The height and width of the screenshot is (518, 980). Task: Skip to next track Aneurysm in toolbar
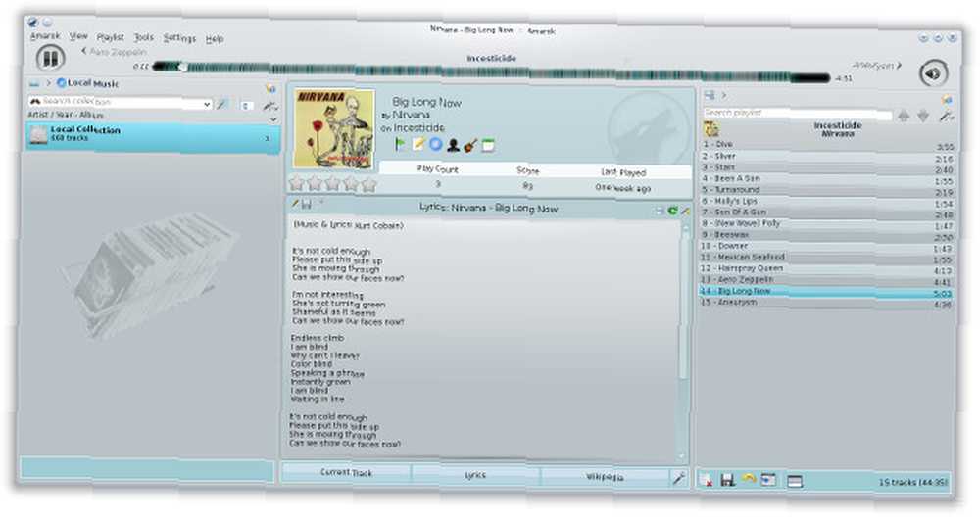(x=877, y=65)
